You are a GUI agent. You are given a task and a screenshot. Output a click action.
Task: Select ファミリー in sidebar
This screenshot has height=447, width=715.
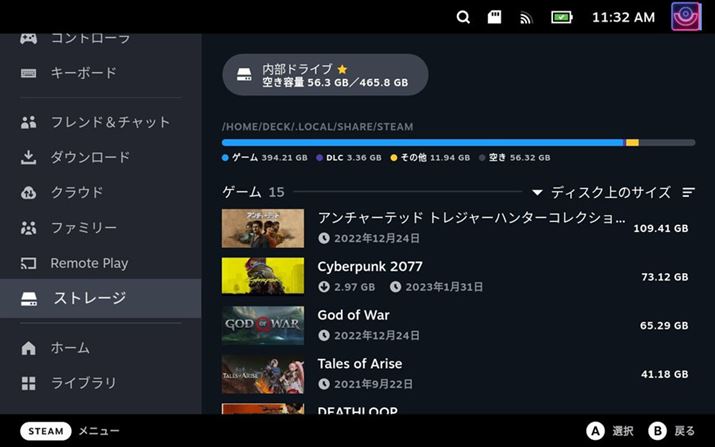pos(100,228)
